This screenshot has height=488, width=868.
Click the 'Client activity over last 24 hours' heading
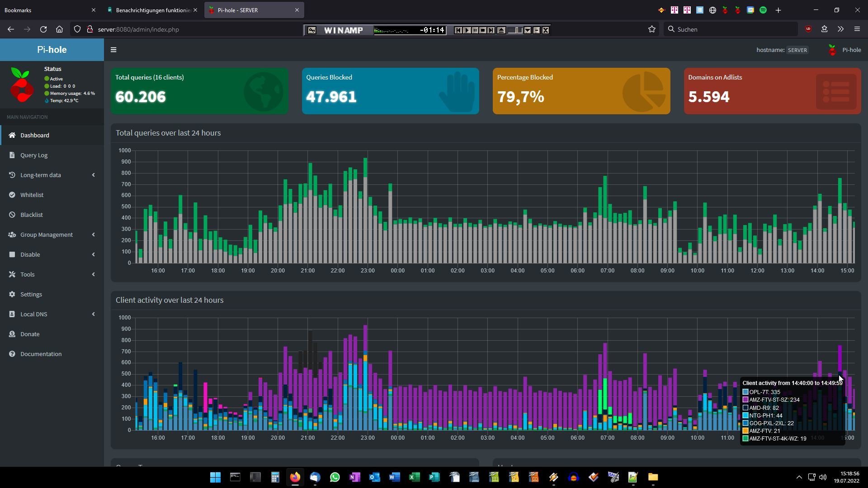pyautogui.click(x=170, y=300)
